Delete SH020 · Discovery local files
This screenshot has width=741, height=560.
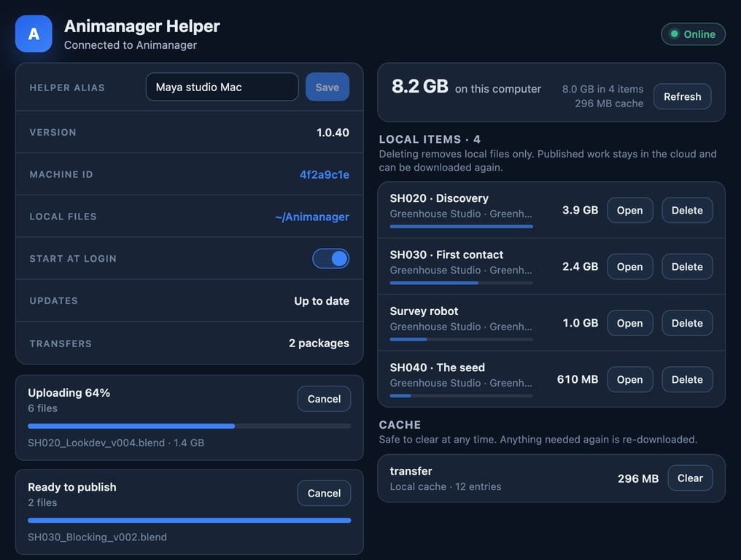[x=686, y=210]
